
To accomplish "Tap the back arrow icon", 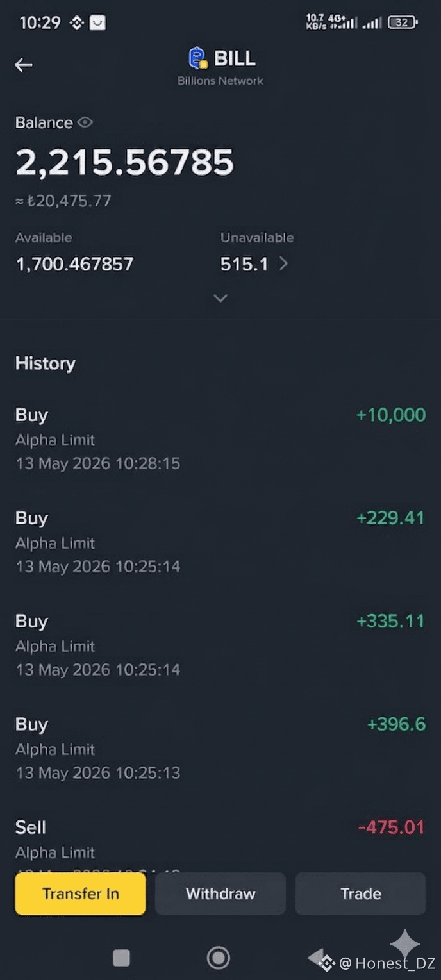I will tap(24, 65).
